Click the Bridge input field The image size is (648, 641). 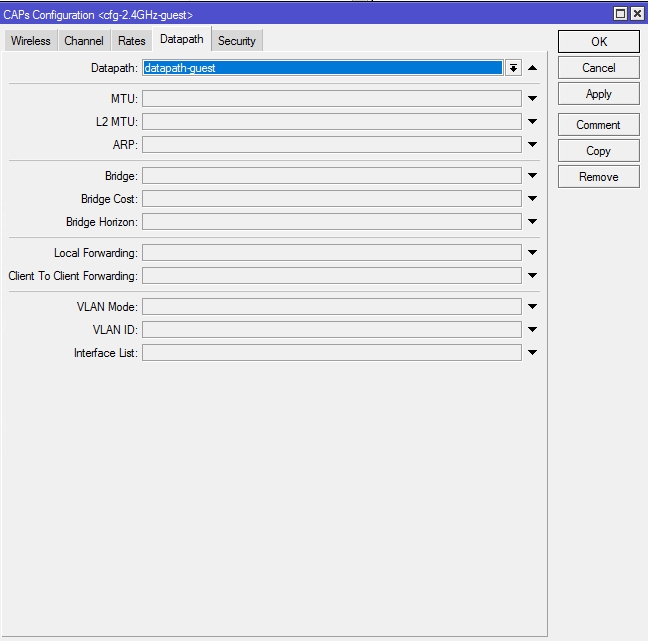(332, 176)
